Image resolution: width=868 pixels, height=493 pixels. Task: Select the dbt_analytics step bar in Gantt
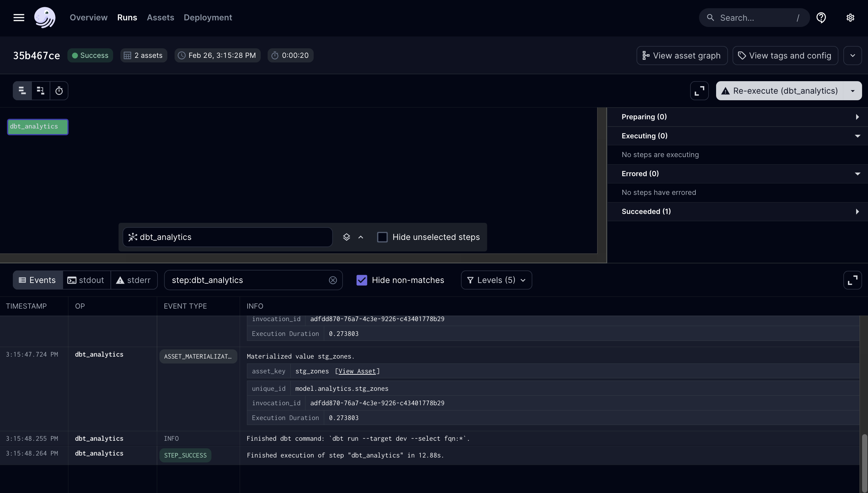pos(37,127)
